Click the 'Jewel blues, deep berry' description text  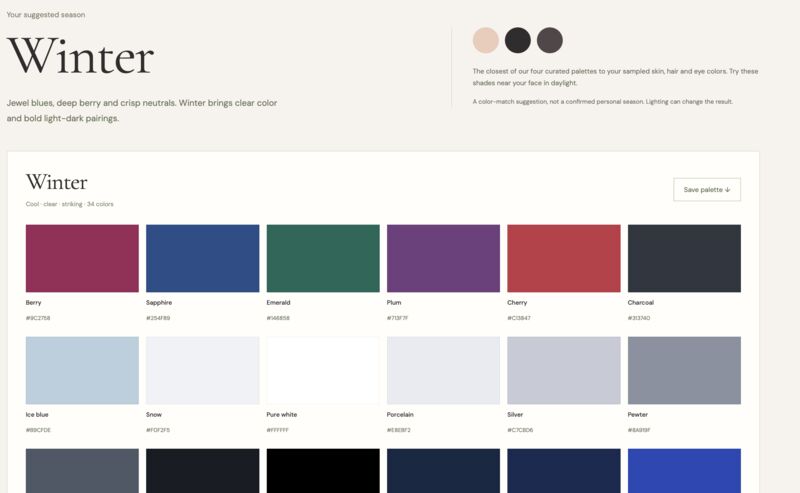click(x=142, y=110)
